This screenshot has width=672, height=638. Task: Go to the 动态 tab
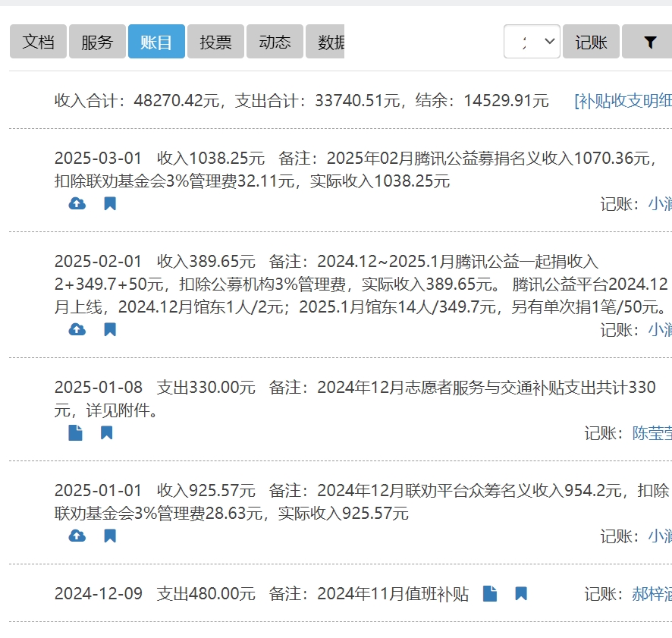275,42
